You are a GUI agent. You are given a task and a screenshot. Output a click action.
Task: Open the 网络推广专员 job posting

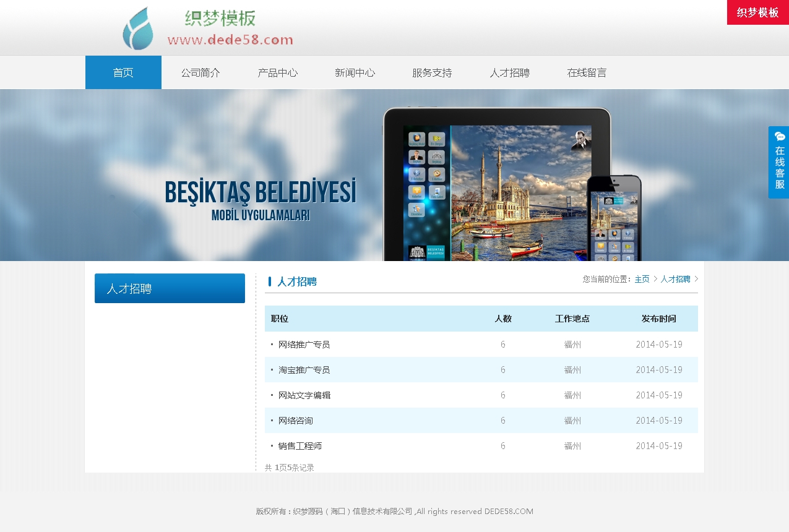(304, 345)
